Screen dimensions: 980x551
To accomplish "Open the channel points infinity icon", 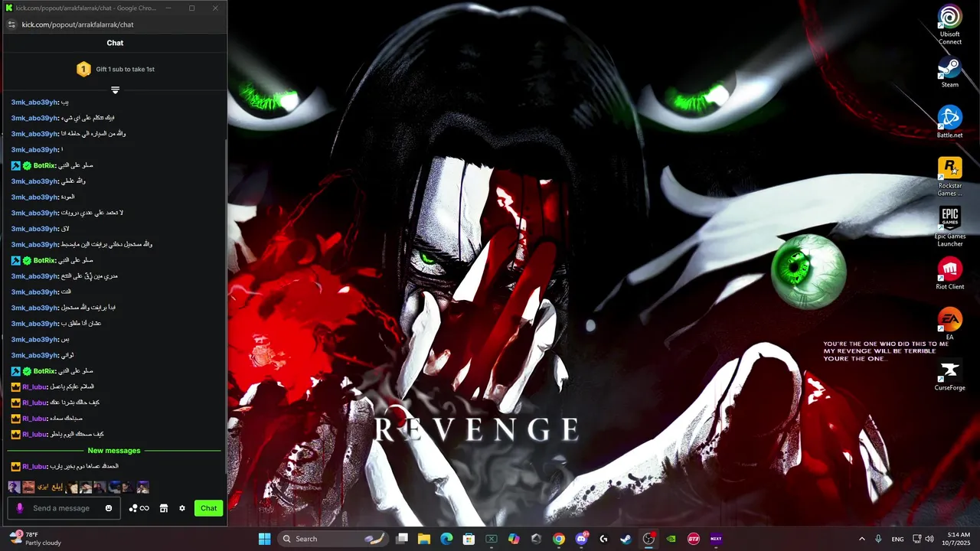I will [x=139, y=508].
